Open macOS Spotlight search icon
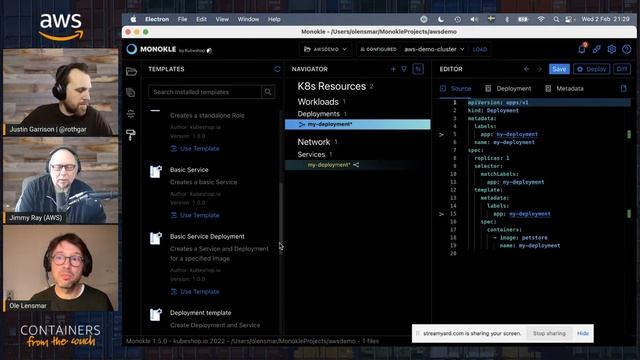 click(556, 19)
